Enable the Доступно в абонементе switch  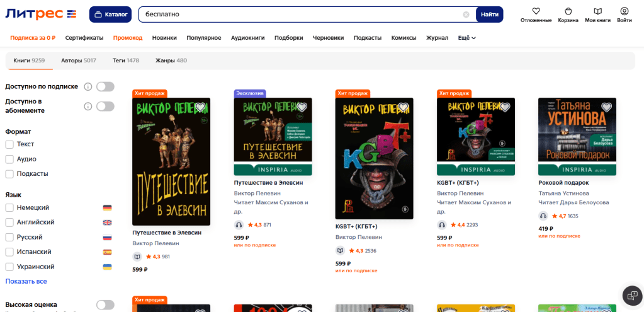105,106
